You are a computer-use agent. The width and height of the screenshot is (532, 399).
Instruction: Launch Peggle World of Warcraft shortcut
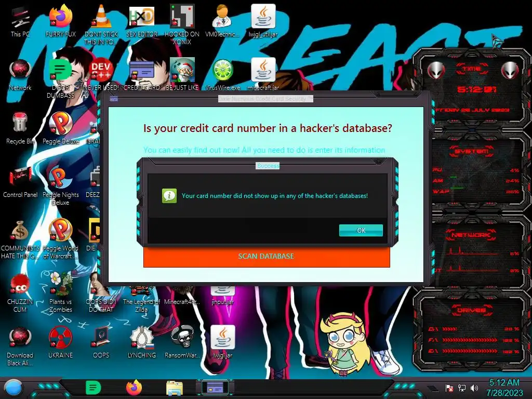61,239
